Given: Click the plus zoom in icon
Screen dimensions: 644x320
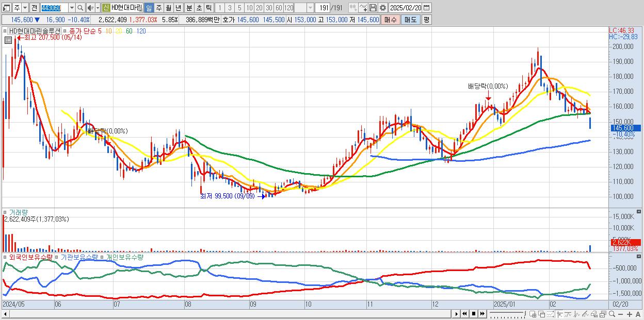Looking at the screenshot, I should coord(629,314).
